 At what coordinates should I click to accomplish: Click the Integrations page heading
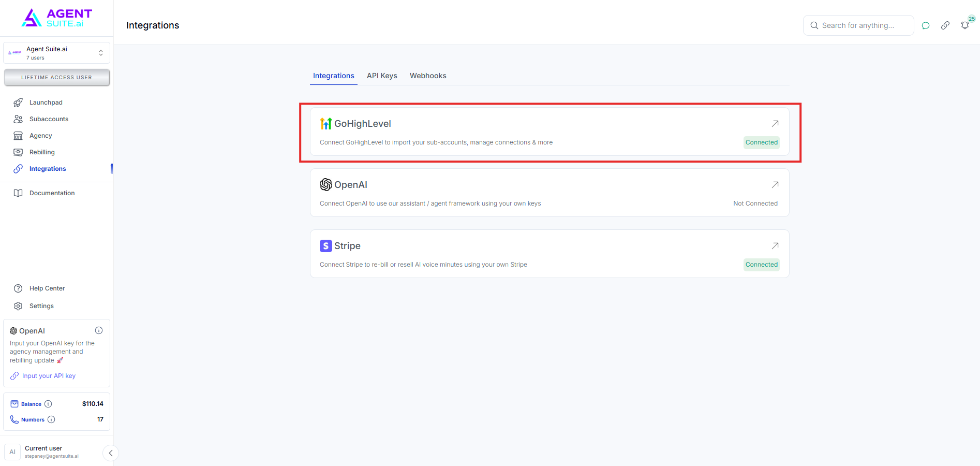[x=153, y=25]
